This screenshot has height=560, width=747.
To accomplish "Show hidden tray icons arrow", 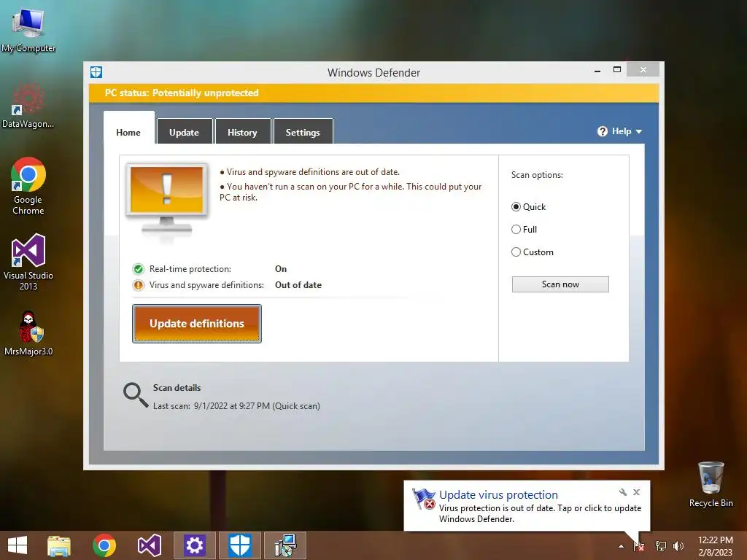I will 621,546.
